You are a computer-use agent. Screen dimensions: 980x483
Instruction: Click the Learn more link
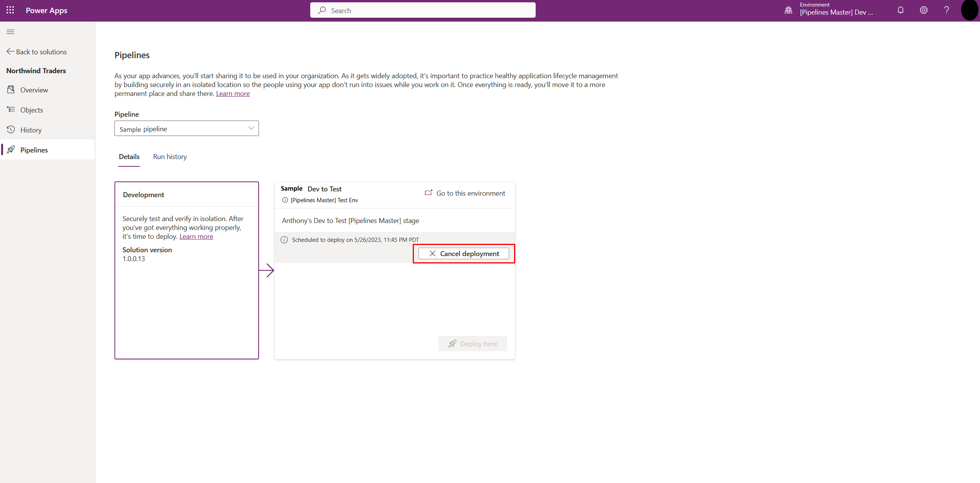pos(232,93)
